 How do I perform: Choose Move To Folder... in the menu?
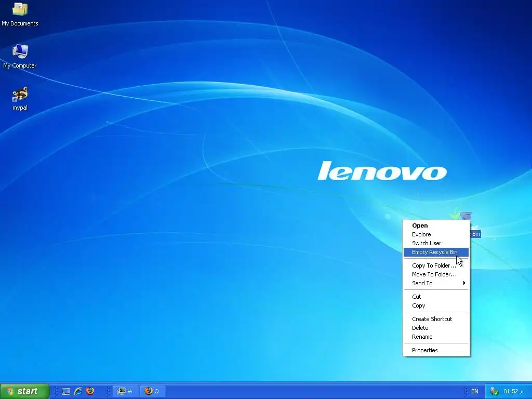(436, 274)
